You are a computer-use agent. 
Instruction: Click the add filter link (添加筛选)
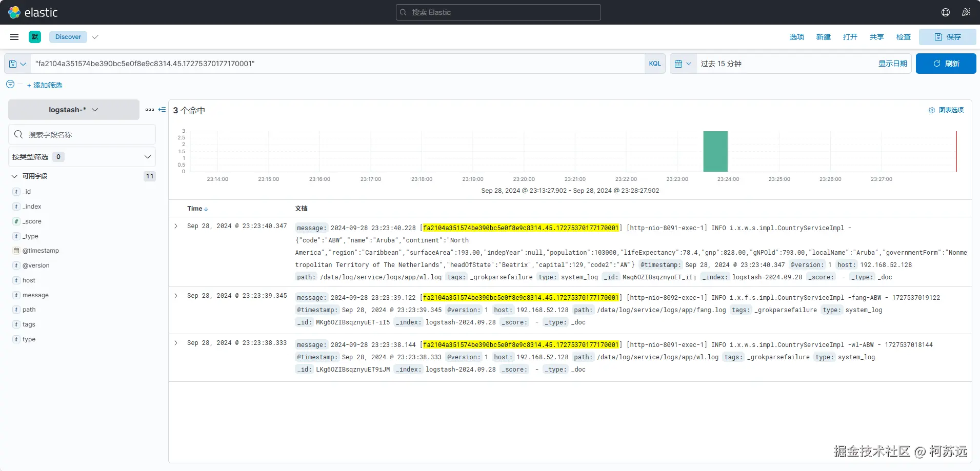pyautogui.click(x=45, y=85)
